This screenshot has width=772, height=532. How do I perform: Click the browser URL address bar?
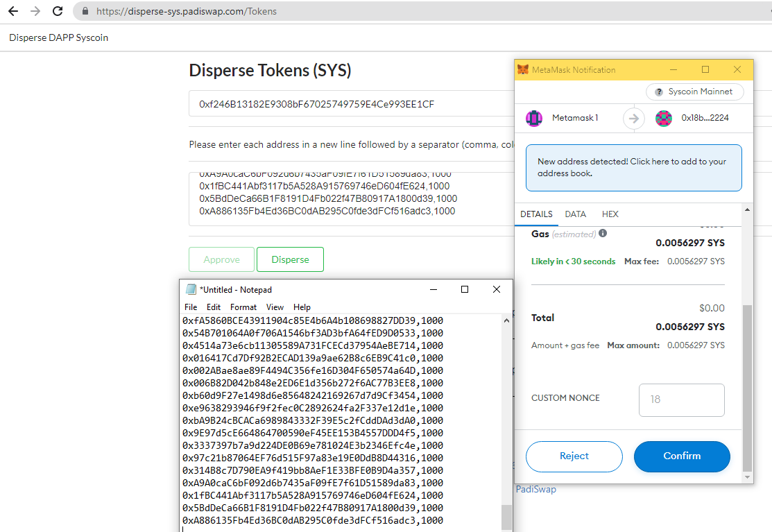423,11
